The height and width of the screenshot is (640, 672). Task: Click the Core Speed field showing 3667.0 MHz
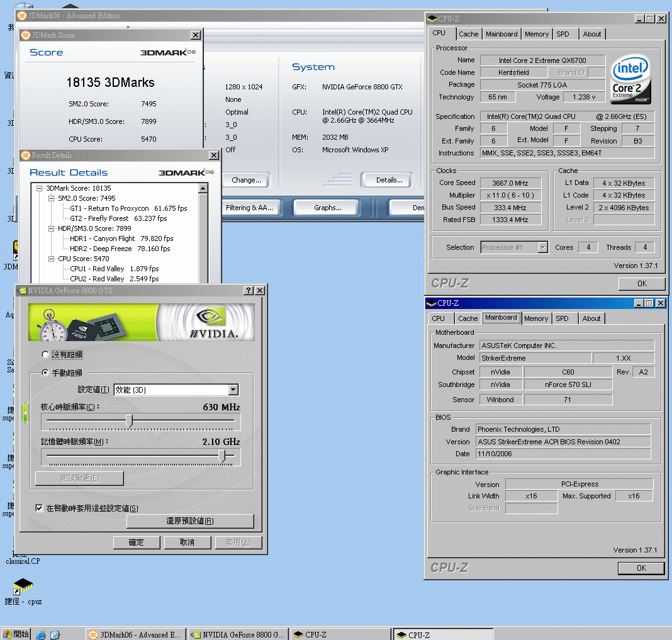pos(510,183)
